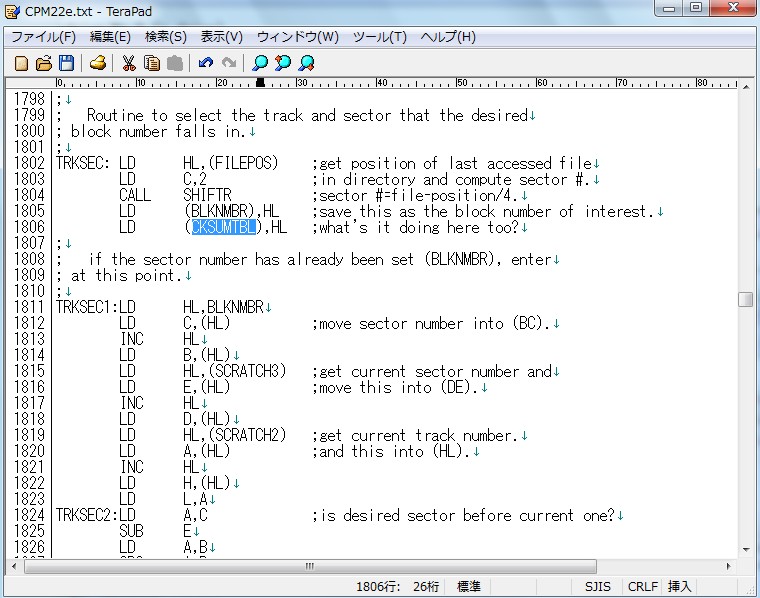The image size is (760, 598).
Task: Click the third magnifier search icon
Action: click(306, 63)
